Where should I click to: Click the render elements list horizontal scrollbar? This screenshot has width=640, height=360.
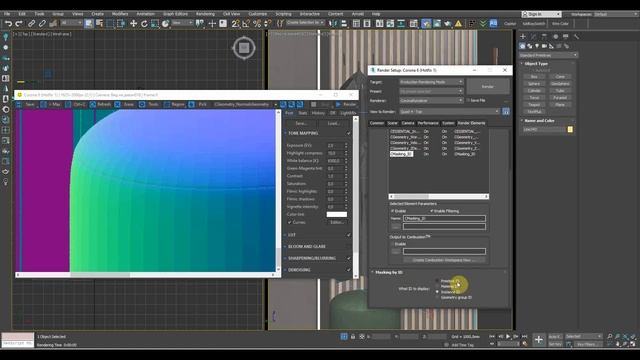(438, 196)
